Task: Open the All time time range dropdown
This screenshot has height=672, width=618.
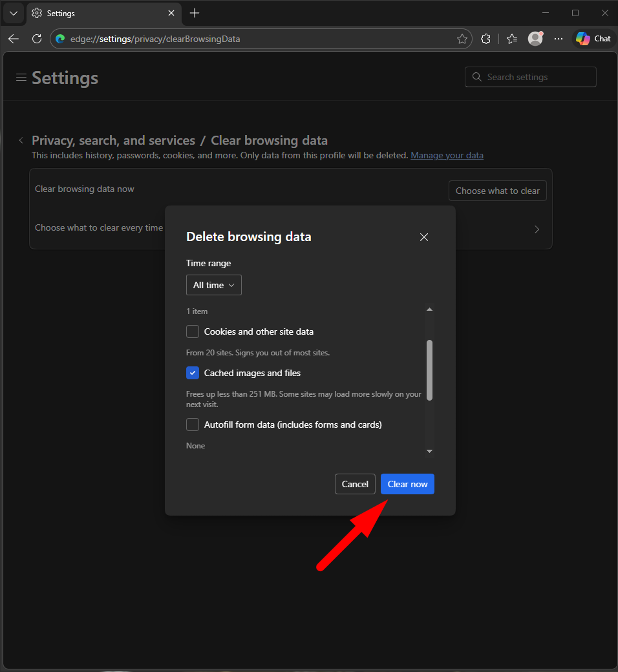Action: click(213, 285)
